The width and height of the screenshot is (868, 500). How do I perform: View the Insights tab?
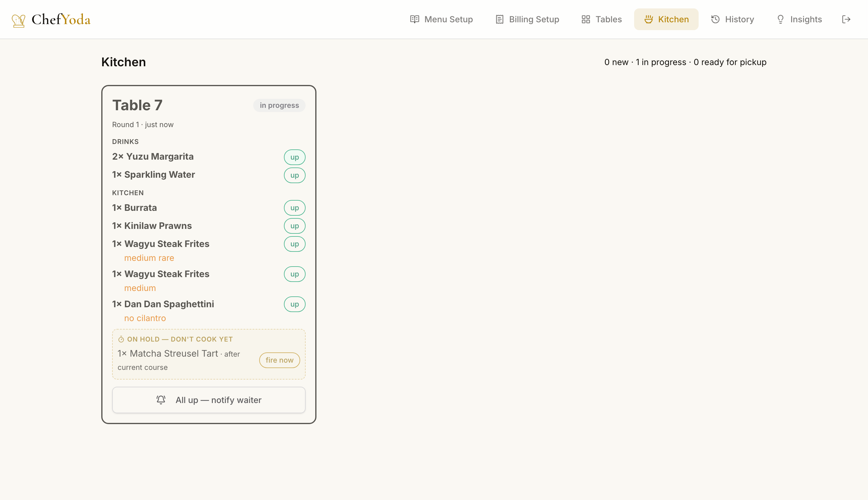pyautogui.click(x=799, y=19)
